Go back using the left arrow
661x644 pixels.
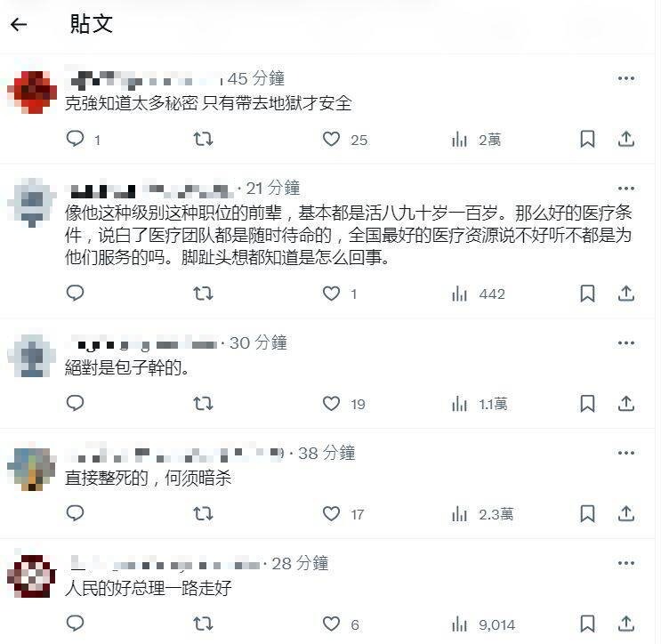pos(19,24)
